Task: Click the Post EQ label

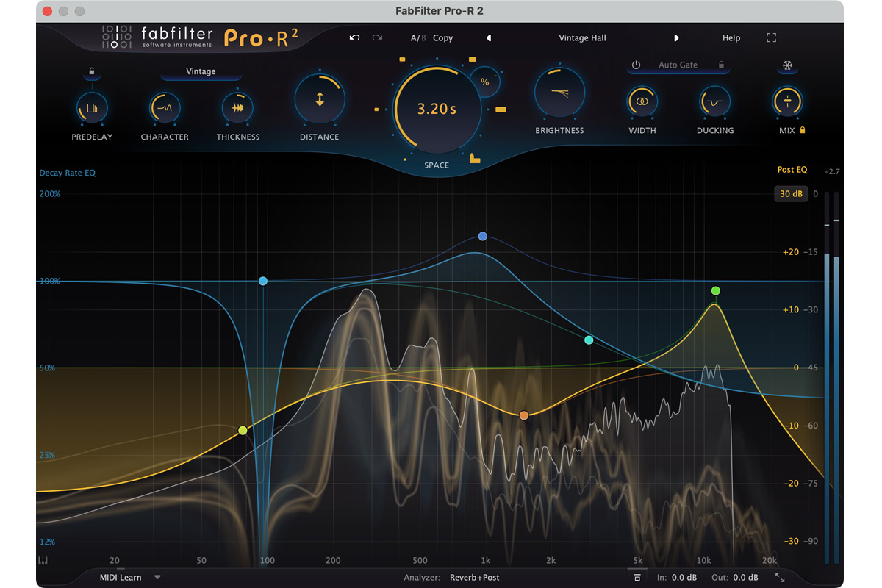Action: tap(792, 170)
